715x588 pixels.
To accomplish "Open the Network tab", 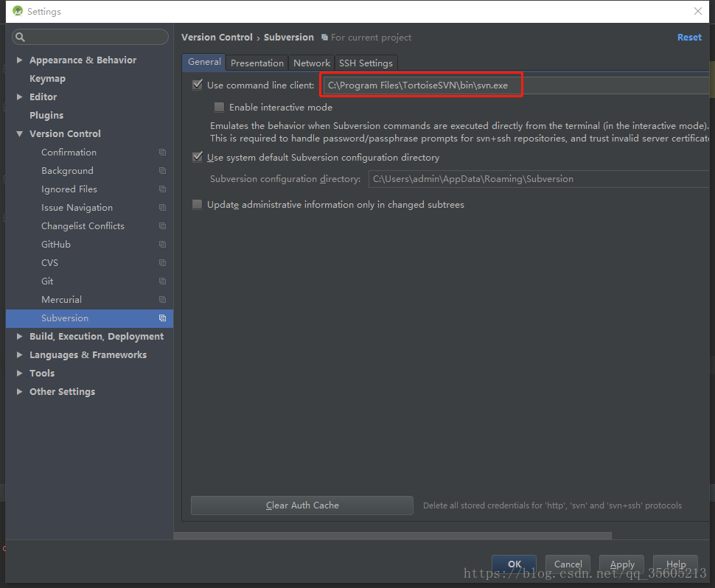I will click(x=312, y=63).
